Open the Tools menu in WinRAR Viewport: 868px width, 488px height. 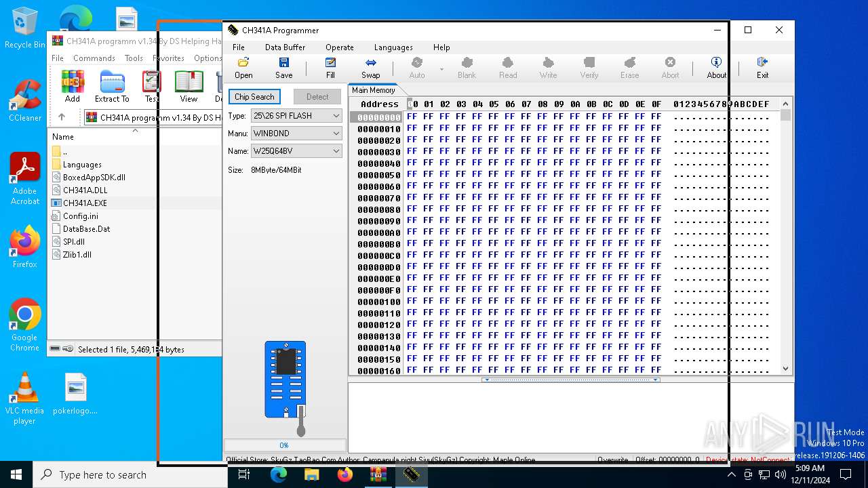(134, 58)
